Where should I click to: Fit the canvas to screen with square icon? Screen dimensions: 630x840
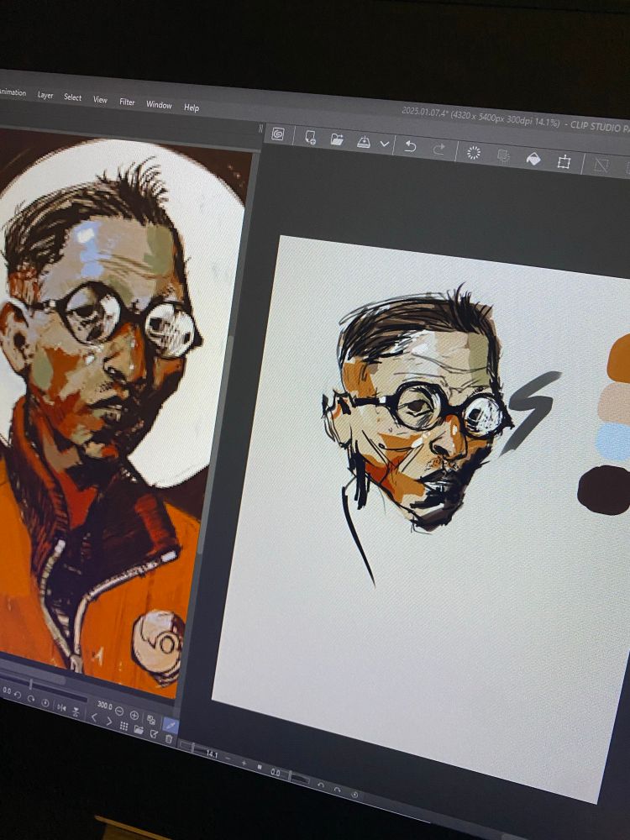[260, 767]
